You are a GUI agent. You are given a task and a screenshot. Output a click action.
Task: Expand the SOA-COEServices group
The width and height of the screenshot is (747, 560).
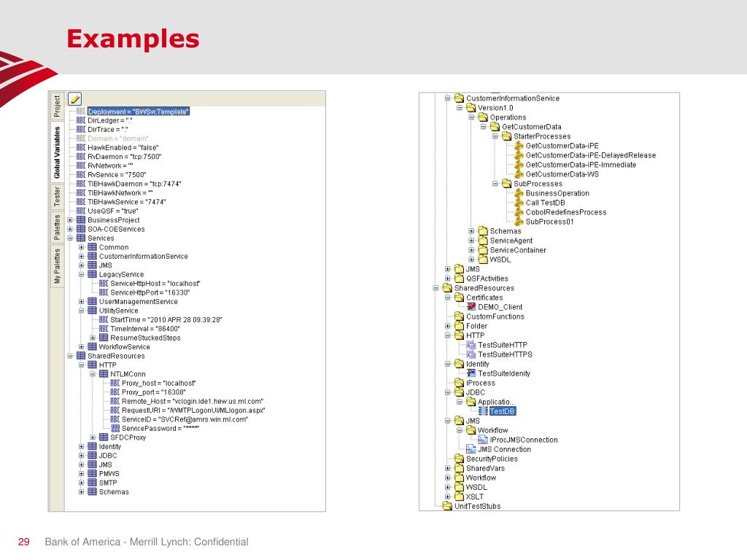(70, 229)
